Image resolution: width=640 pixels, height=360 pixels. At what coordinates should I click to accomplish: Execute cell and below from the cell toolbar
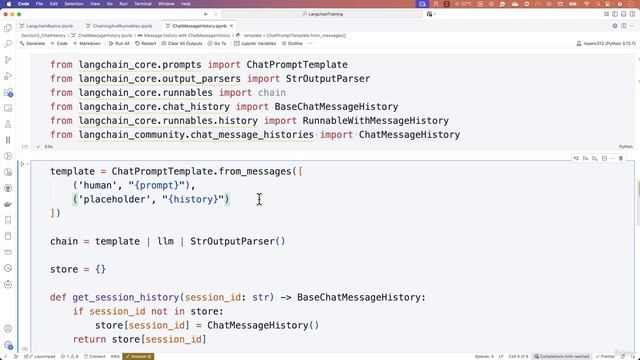coord(595,158)
